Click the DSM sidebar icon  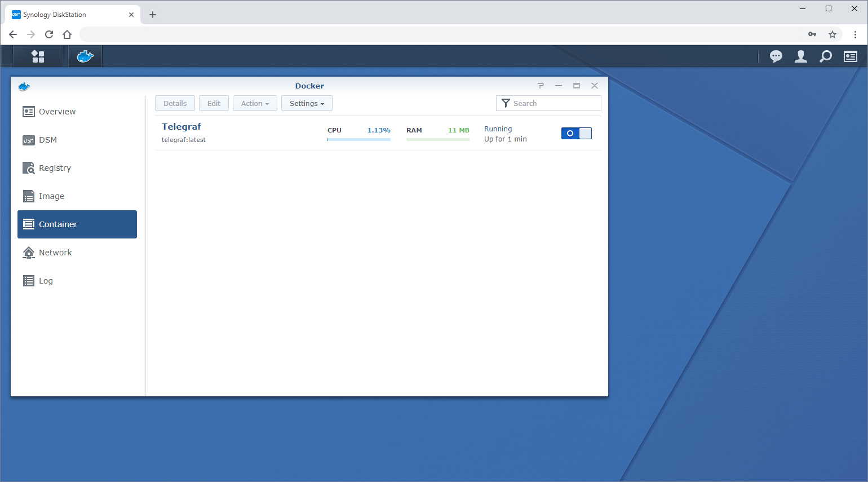click(x=29, y=140)
